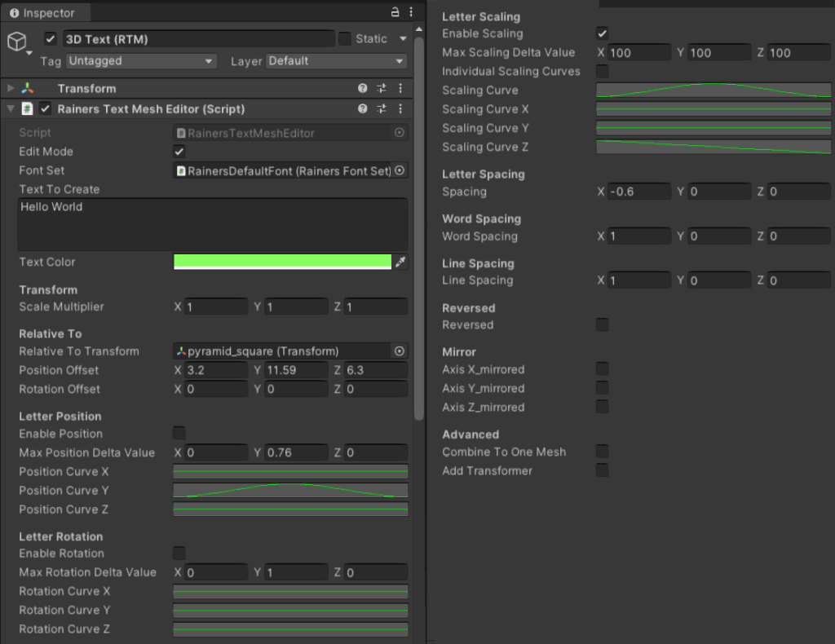Open Rainers Text Mesh Editor more options

[x=400, y=108]
